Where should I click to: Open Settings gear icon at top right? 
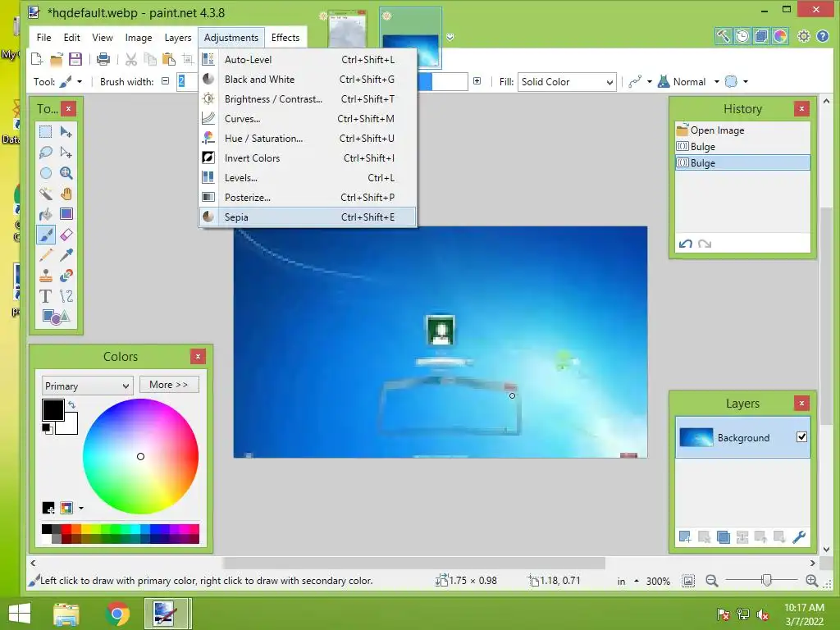804,36
